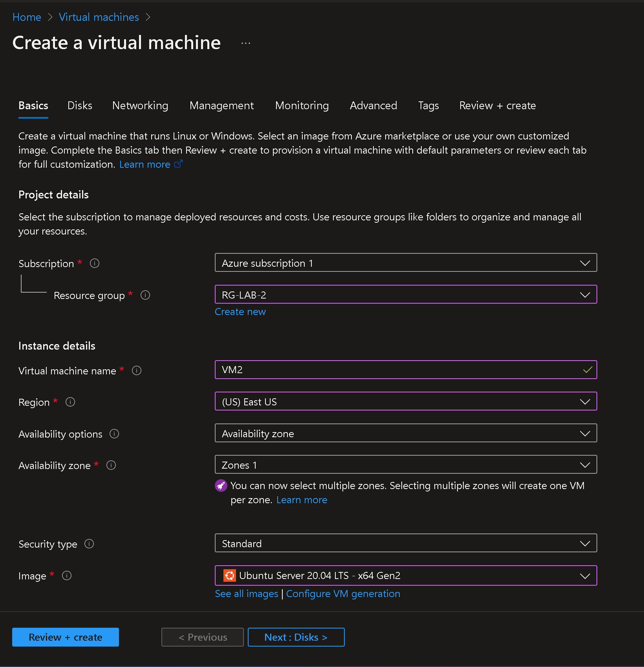Open the Availability zone Zones 1 dropdown

[406, 465]
